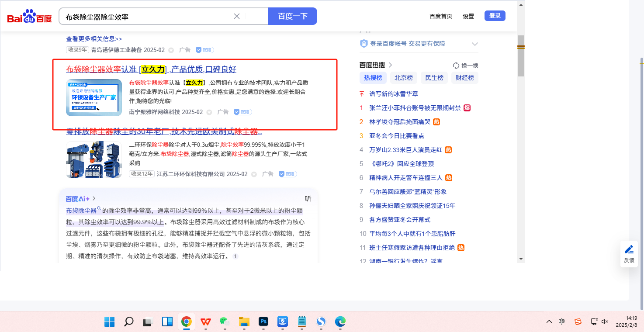
Task: Toggle the muted volume icon in system tray
Action: [605, 322]
